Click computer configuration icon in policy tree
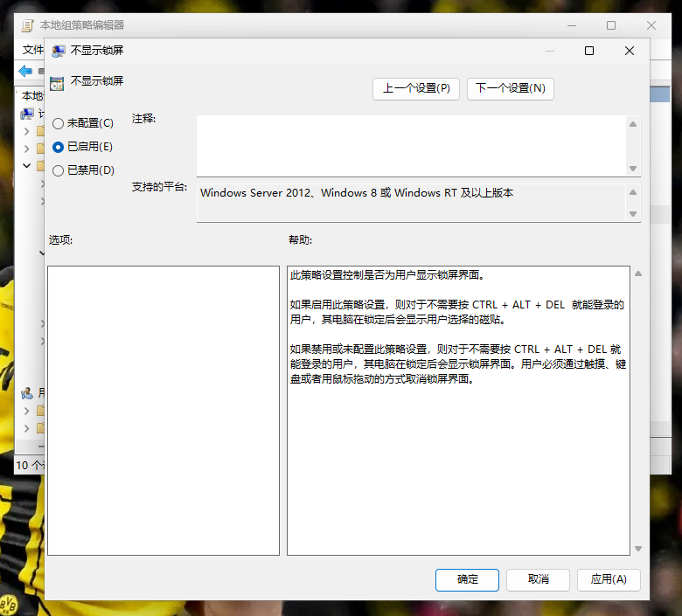 coord(27,114)
